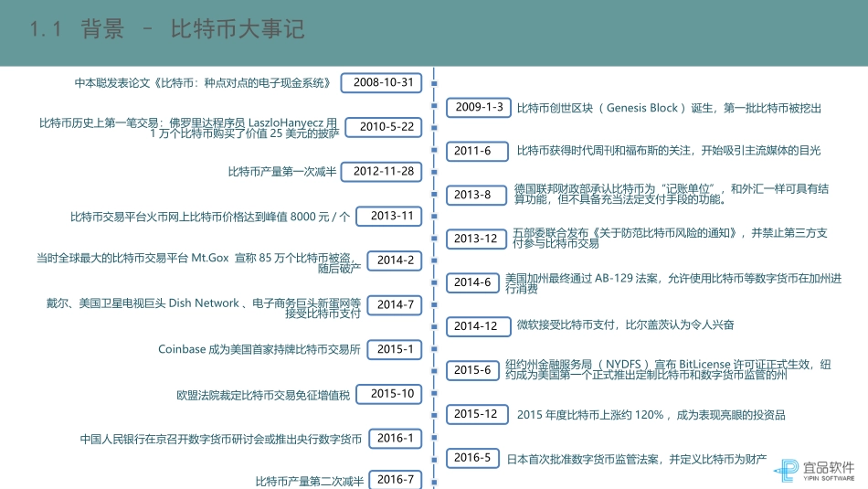Click the 2015-12 date box

point(477,414)
